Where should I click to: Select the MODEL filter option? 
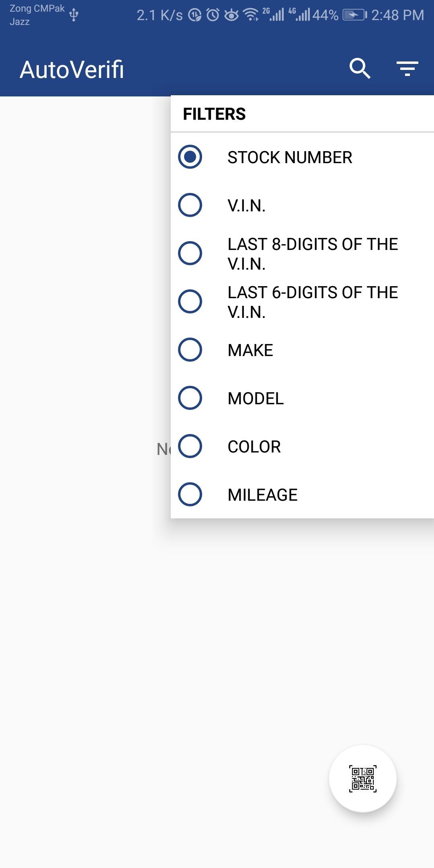click(302, 398)
